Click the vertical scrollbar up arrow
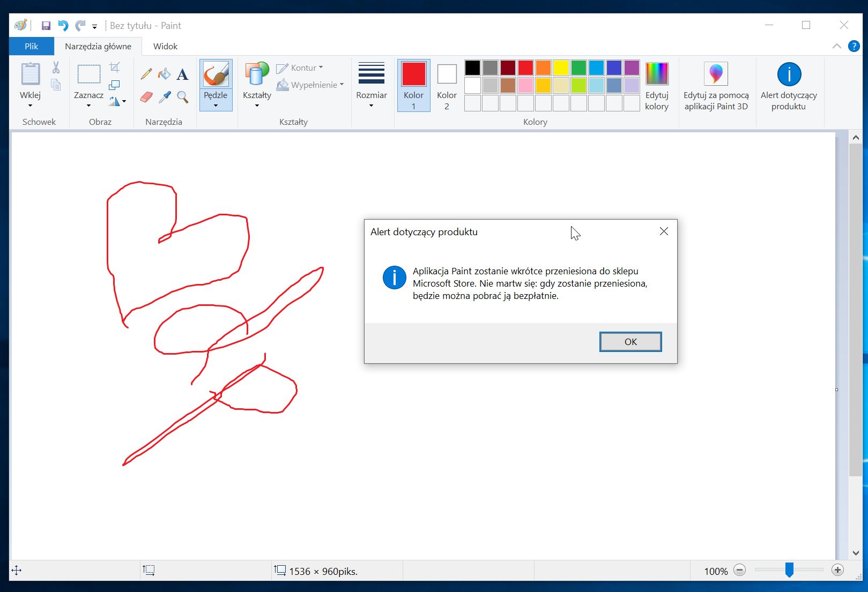 pos(856,138)
